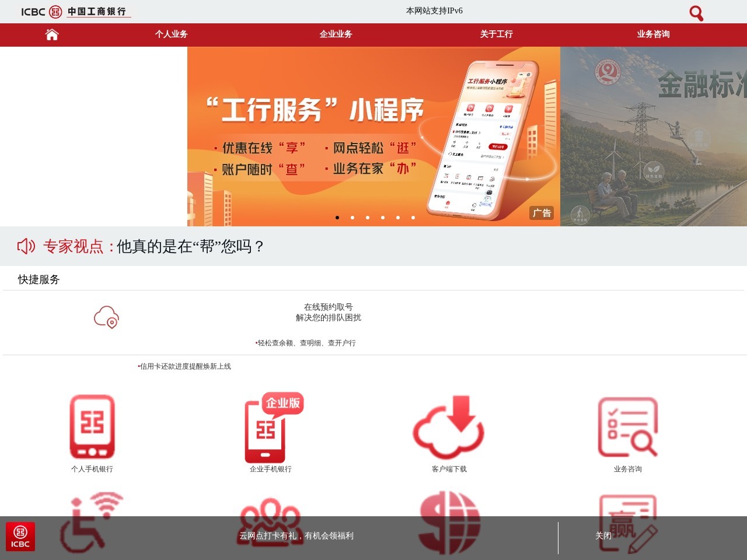The height and width of the screenshot is (560, 747).
Task: Select the sixth carousel dot
Action: click(413, 218)
